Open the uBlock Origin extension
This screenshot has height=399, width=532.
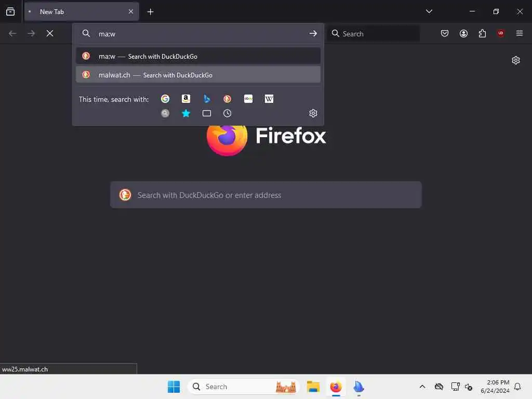[501, 33]
